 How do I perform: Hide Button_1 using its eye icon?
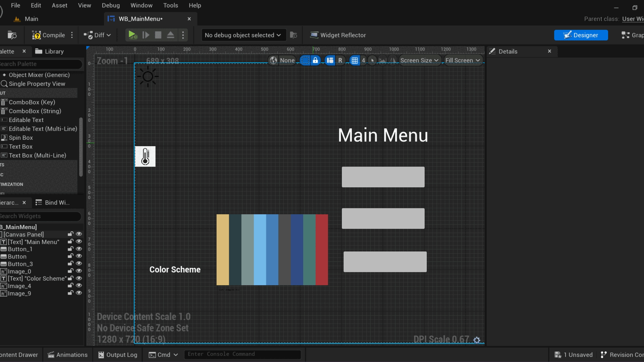point(79,249)
